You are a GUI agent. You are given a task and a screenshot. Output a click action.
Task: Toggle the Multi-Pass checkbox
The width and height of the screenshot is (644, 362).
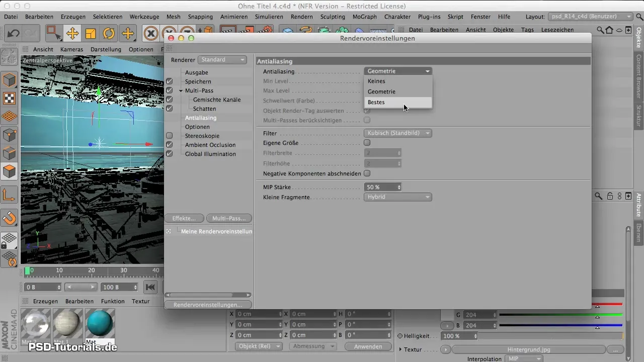[170, 90]
